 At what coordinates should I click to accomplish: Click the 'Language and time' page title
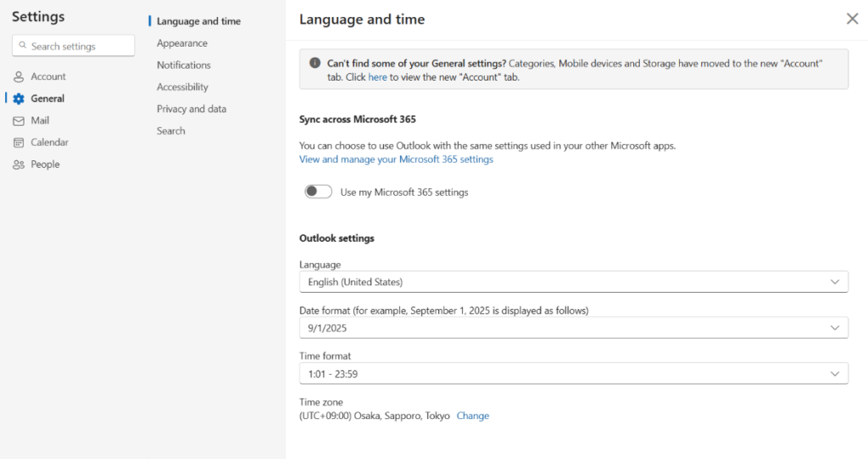coord(362,20)
